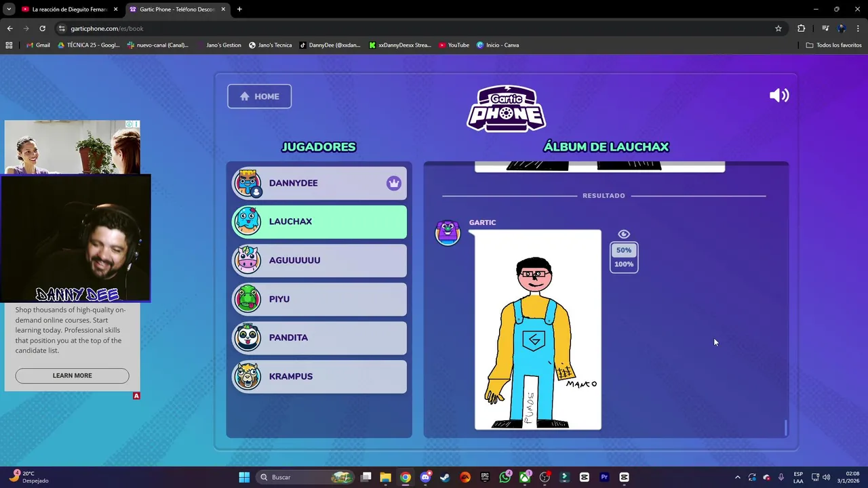Select player LAUCHAX's album
Viewport: 868px width, 488px height.
319,222
